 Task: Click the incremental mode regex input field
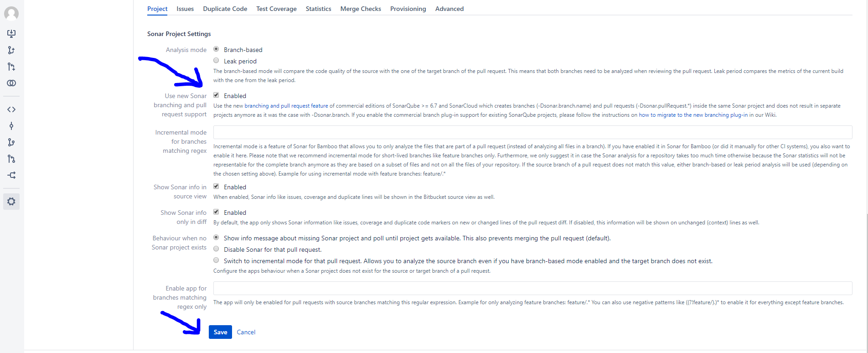coord(532,132)
